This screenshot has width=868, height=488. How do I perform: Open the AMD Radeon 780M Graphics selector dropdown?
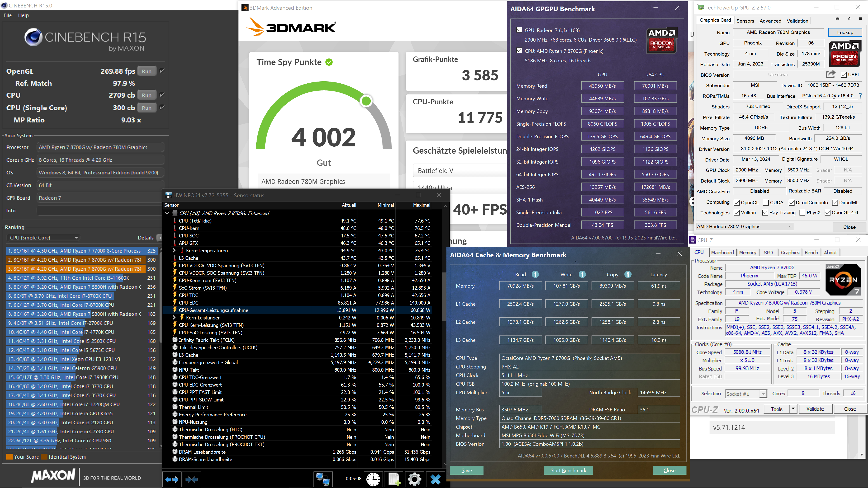coord(745,227)
